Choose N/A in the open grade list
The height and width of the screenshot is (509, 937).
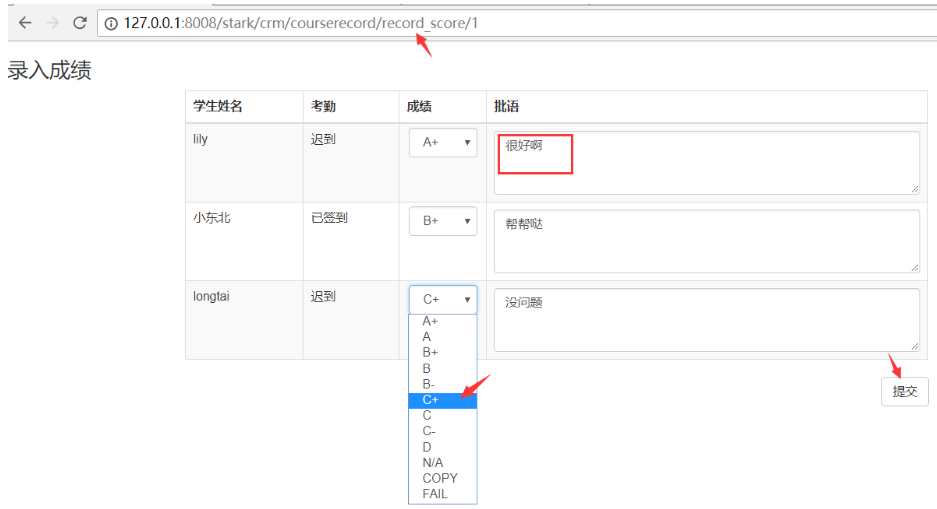pyautogui.click(x=443, y=463)
